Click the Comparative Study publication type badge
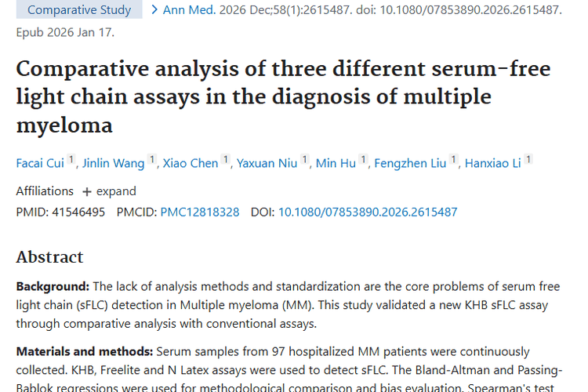Screen dimensions: 588x392 point(79,10)
